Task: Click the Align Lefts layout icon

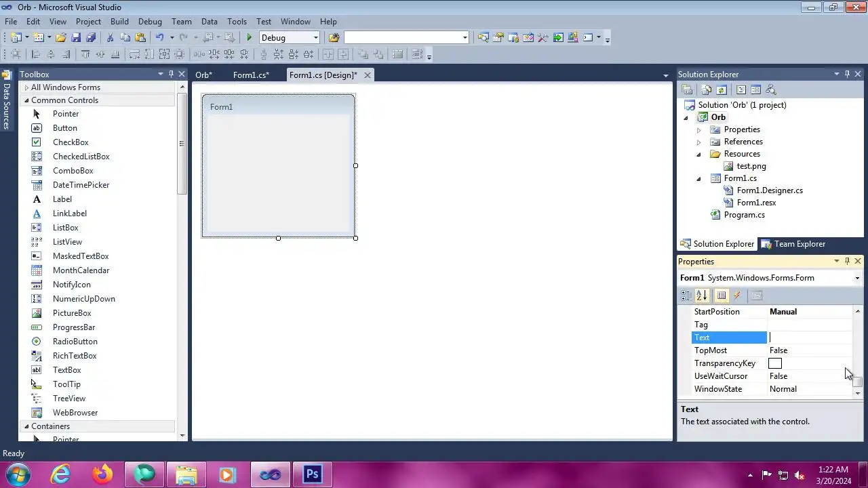Action: click(36, 54)
